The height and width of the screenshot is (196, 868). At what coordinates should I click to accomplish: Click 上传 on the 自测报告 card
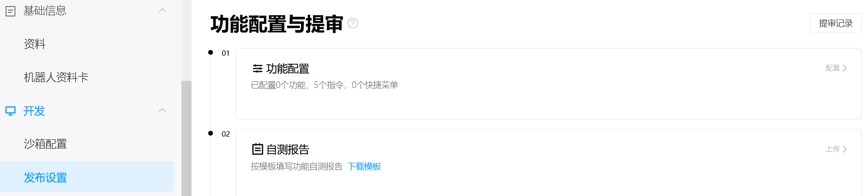point(832,149)
